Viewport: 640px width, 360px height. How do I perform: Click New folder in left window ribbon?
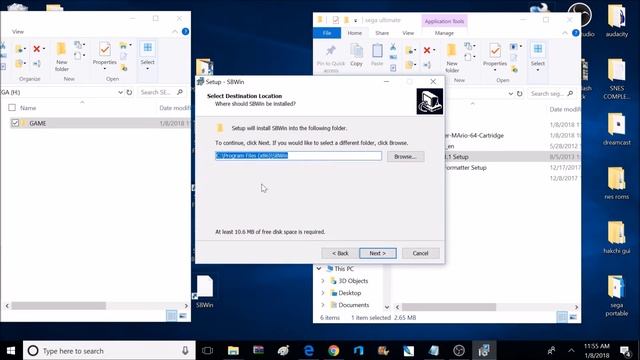click(62, 57)
